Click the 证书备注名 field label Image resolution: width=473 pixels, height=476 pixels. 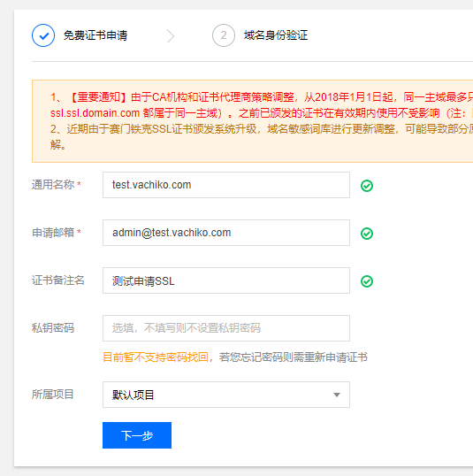[x=58, y=280]
